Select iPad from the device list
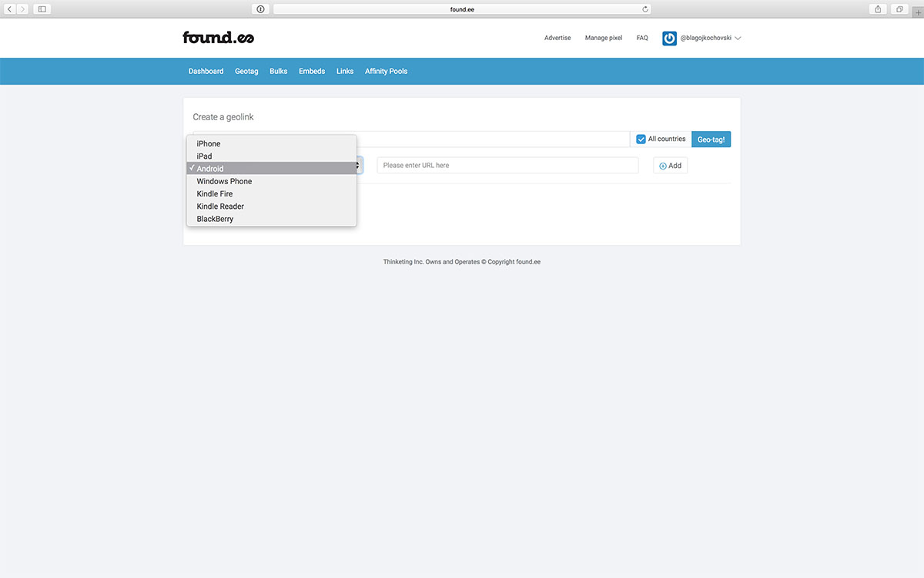 [271, 156]
